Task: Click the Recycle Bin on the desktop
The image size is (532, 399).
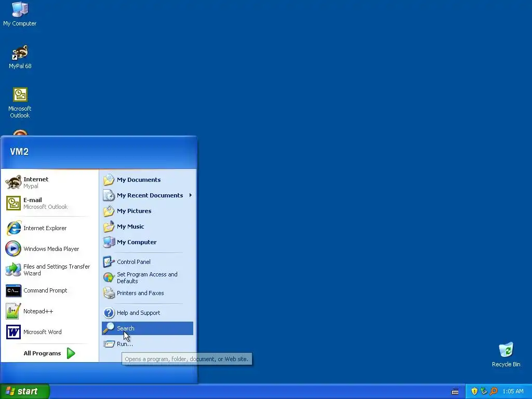Action: (506, 355)
